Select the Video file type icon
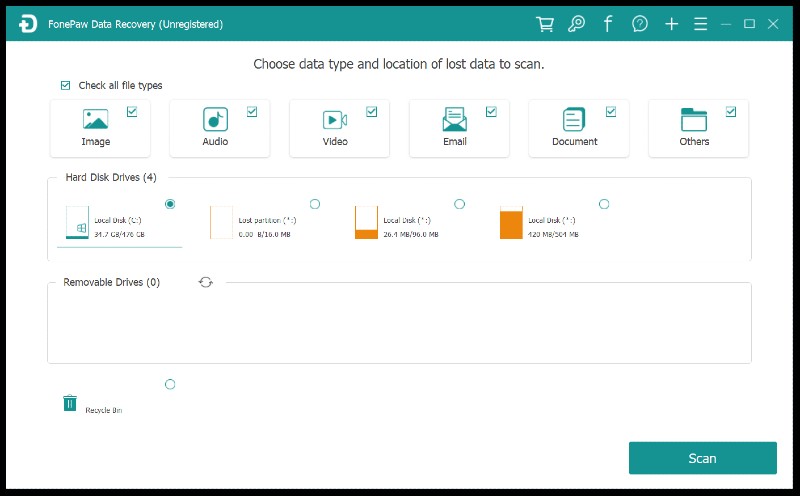This screenshot has height=496, width=800. tap(335, 120)
